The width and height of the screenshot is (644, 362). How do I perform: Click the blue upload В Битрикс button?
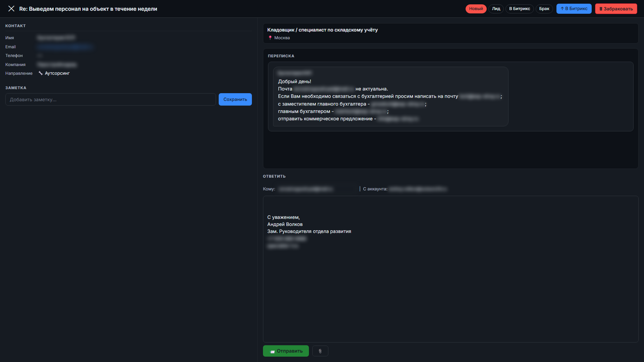click(574, 9)
